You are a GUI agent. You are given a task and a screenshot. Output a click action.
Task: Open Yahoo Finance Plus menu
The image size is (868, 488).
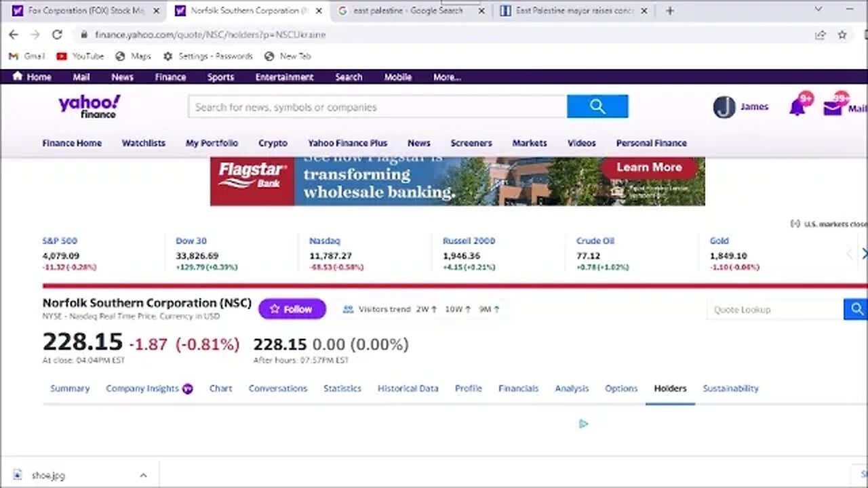coord(347,143)
